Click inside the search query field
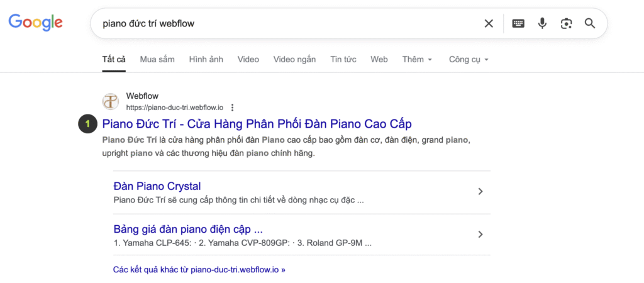This screenshot has width=644, height=283. click(x=283, y=24)
